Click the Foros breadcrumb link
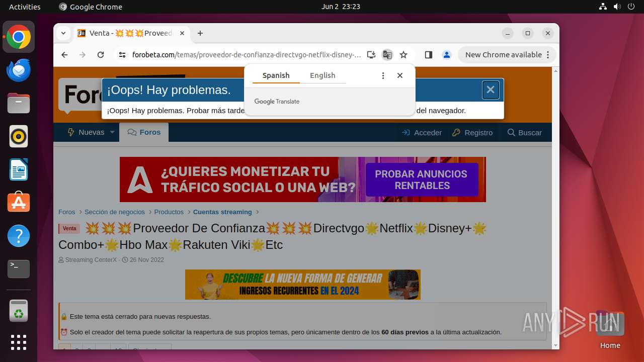 pos(66,212)
